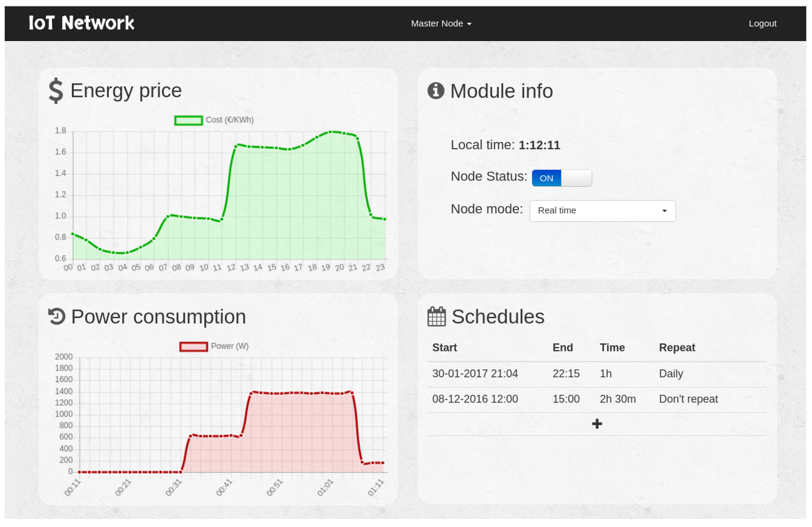Screen dimensions: 812x527
Task: Click the Power (W) legend label
Action: click(x=230, y=346)
